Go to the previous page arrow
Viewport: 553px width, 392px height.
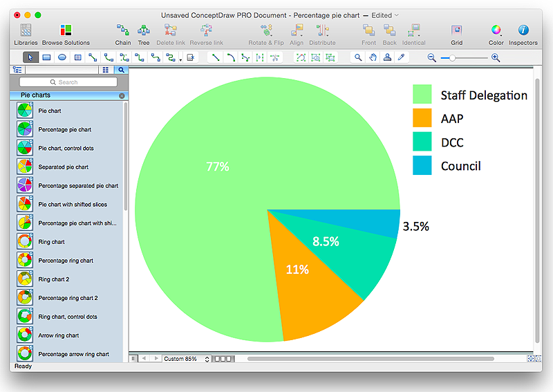[x=144, y=359]
